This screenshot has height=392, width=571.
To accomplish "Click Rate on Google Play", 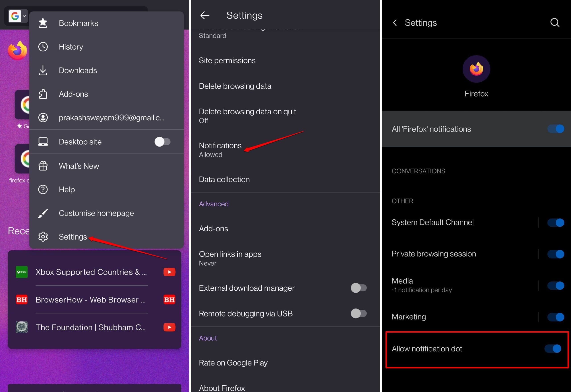I will click(x=234, y=363).
